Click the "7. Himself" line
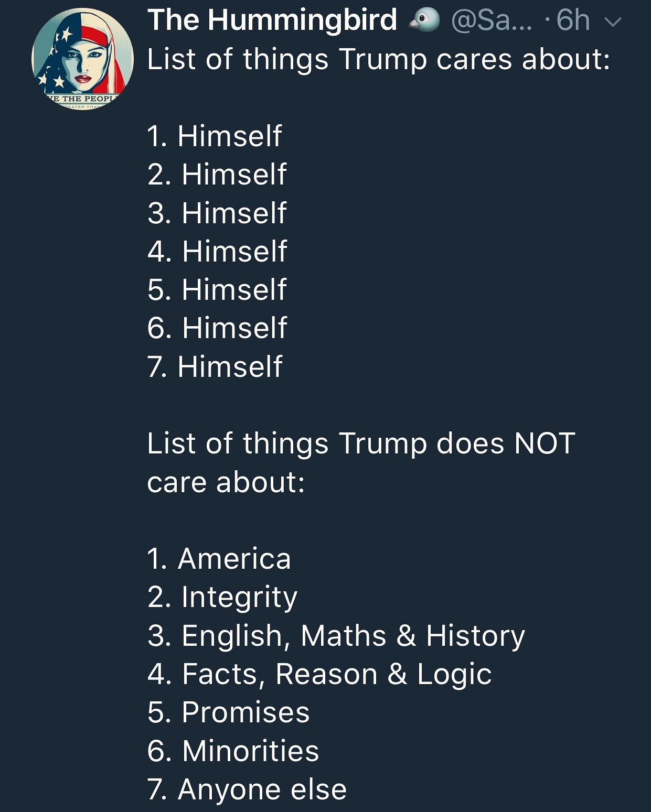This screenshot has width=651, height=812. tap(215, 366)
